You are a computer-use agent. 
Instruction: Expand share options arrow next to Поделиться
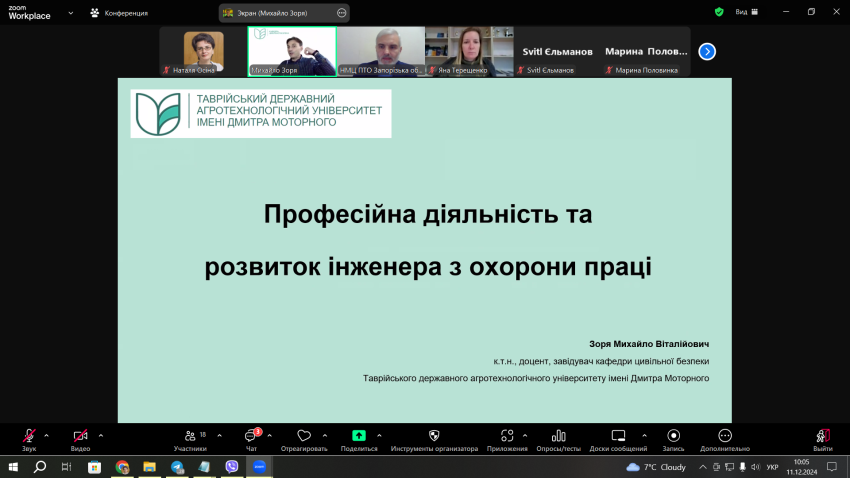(x=379, y=436)
